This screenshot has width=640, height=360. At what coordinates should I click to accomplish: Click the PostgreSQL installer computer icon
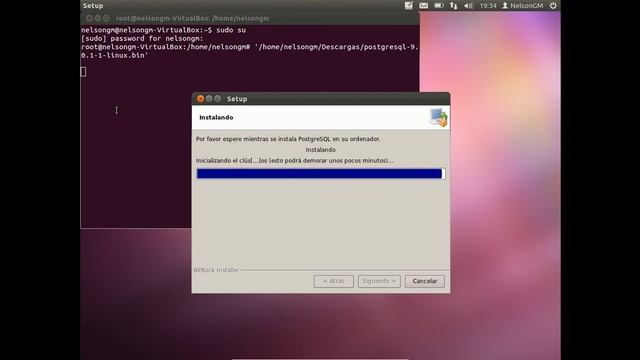[439, 118]
